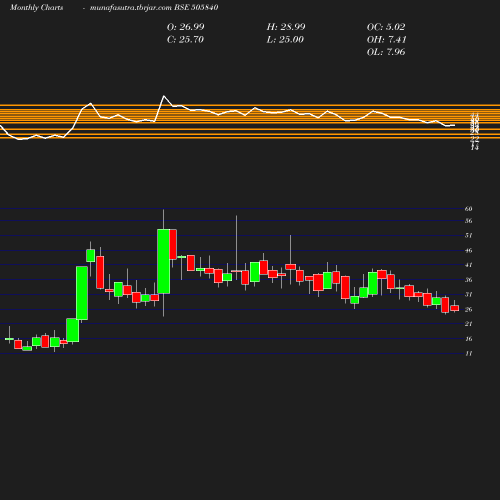Click the price axis label 60
The width and height of the screenshot is (500, 500).
tap(468, 209)
